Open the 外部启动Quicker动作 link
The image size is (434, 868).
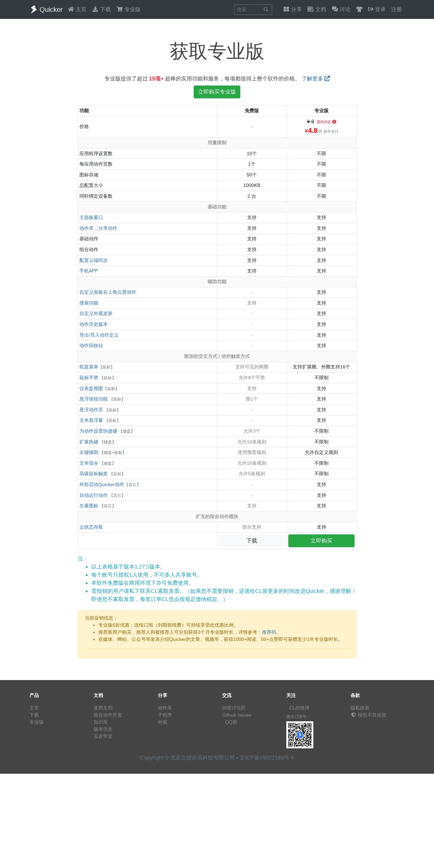pyautogui.click(x=102, y=485)
